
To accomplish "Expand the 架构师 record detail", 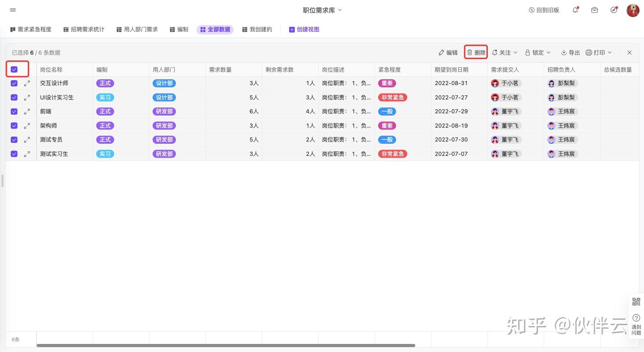I will (27, 125).
